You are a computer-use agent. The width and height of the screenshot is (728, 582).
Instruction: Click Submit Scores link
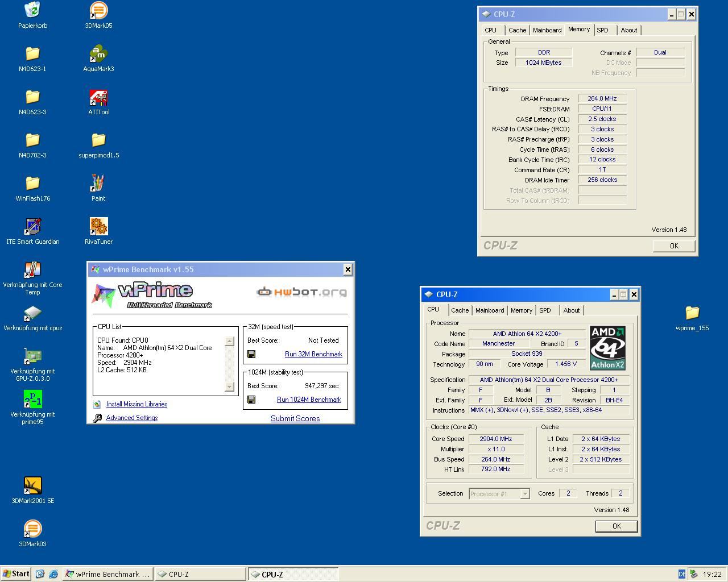pyautogui.click(x=295, y=418)
